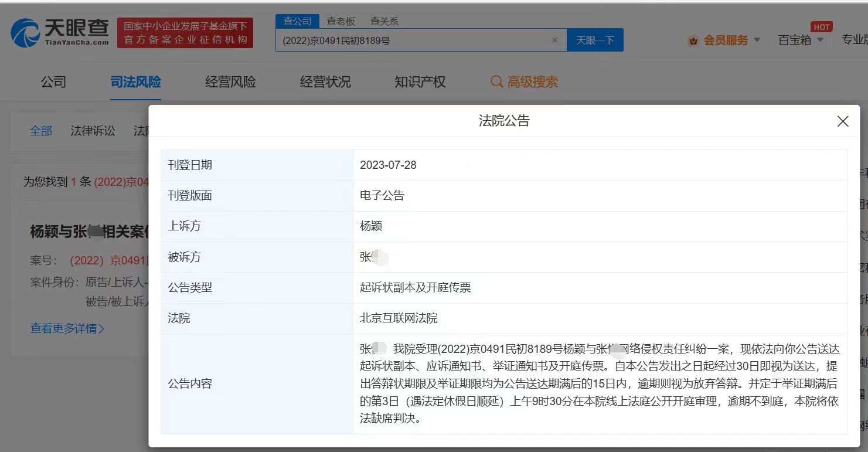Click the 会员服务 crown icon
868x452 pixels.
(693, 41)
